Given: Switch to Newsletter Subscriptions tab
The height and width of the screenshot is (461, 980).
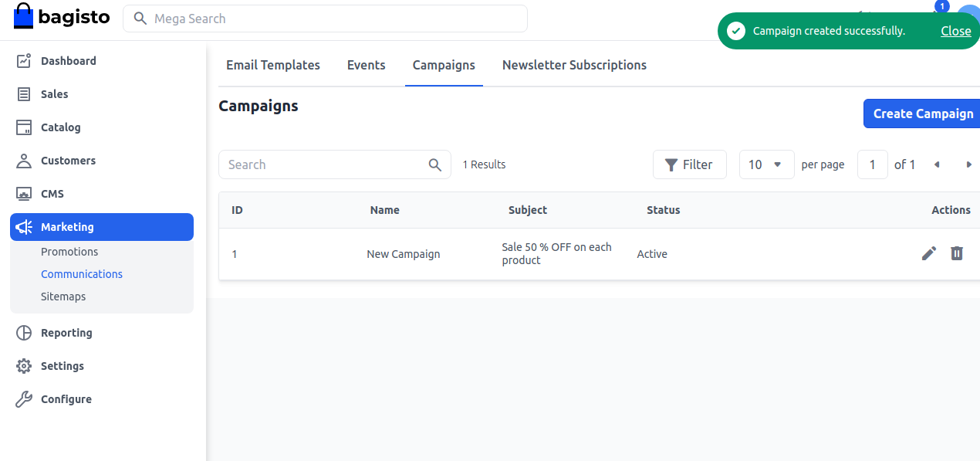Looking at the screenshot, I should tap(574, 65).
